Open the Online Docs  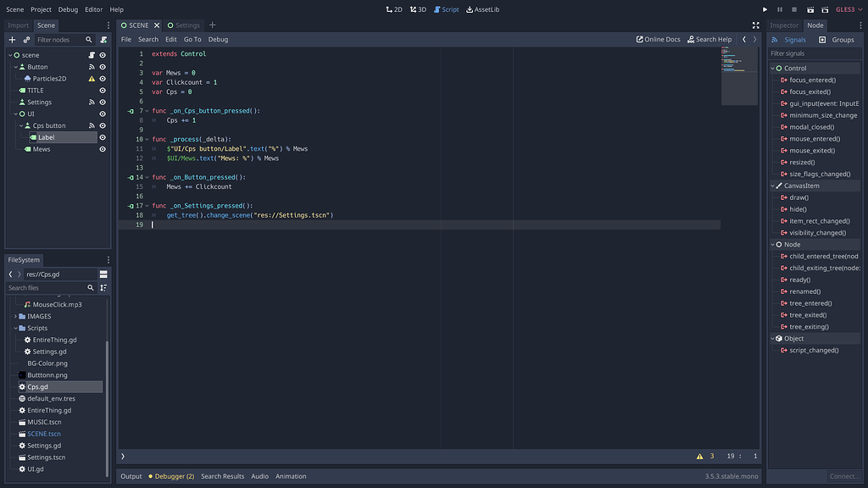pyautogui.click(x=659, y=39)
